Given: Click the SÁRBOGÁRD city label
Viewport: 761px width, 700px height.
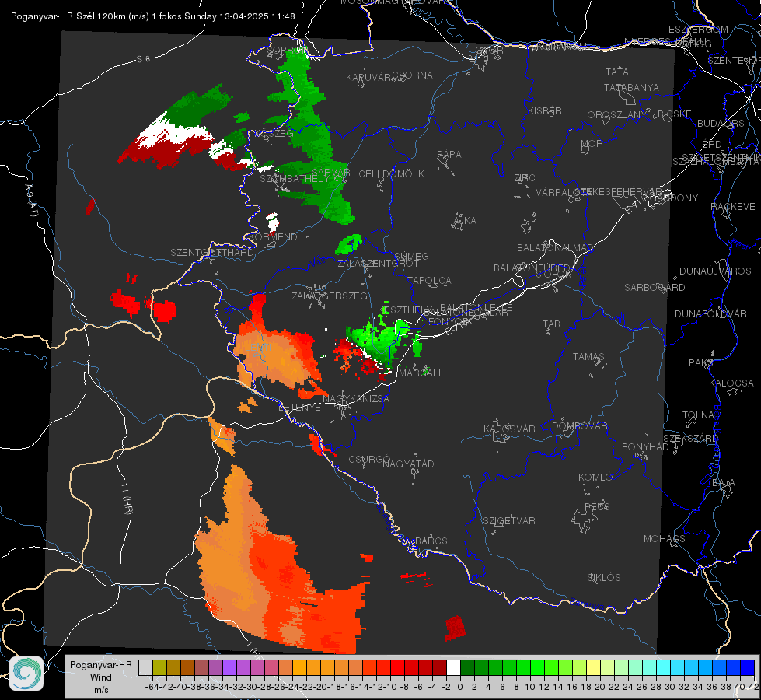Looking at the screenshot, I should (655, 287).
